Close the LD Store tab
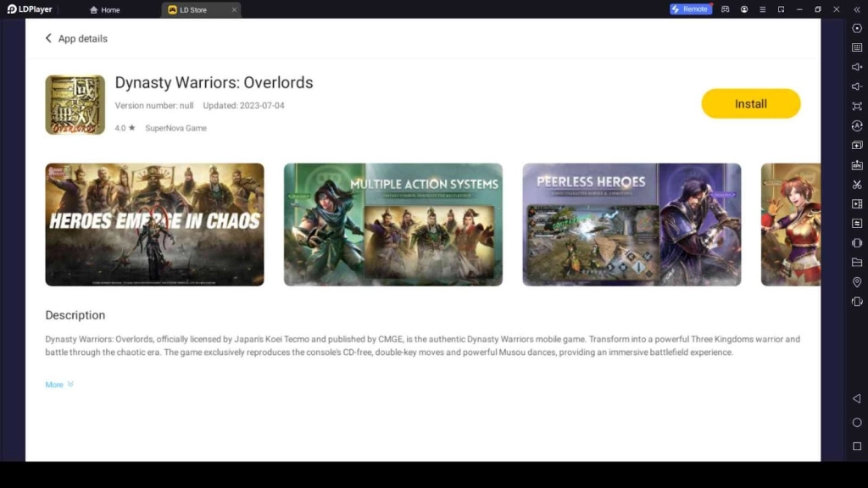The image size is (868, 488). coord(234,10)
